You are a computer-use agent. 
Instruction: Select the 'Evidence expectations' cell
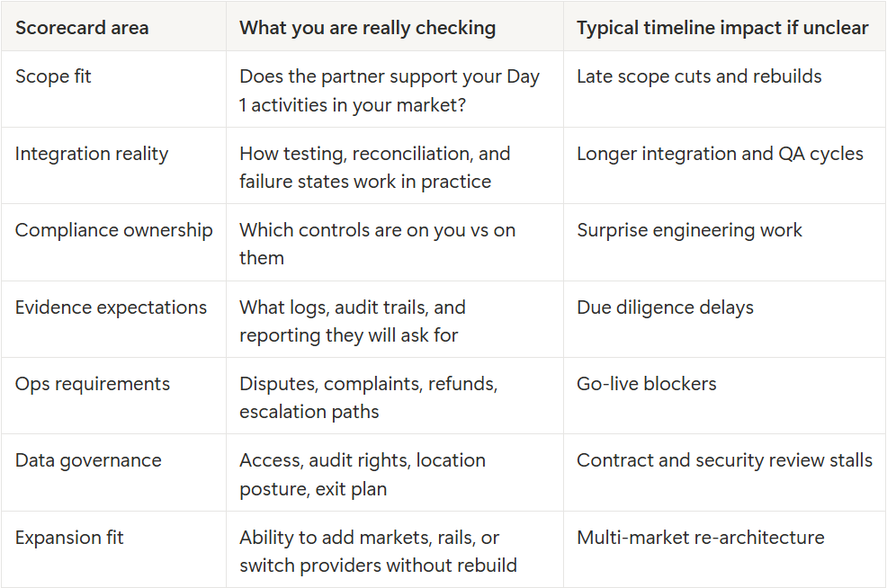coord(111,307)
